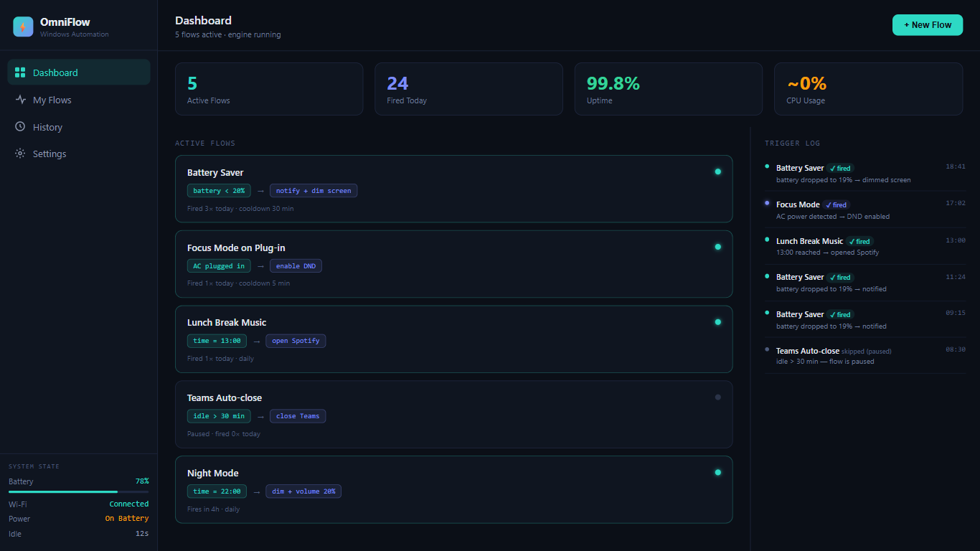Click the fired badge on Focus Mode log

tap(836, 205)
